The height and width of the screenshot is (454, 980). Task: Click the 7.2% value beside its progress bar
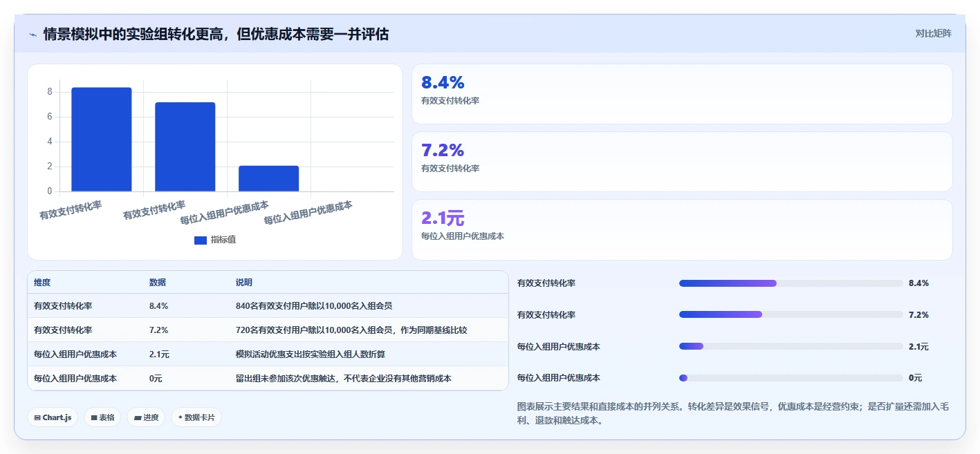918,314
